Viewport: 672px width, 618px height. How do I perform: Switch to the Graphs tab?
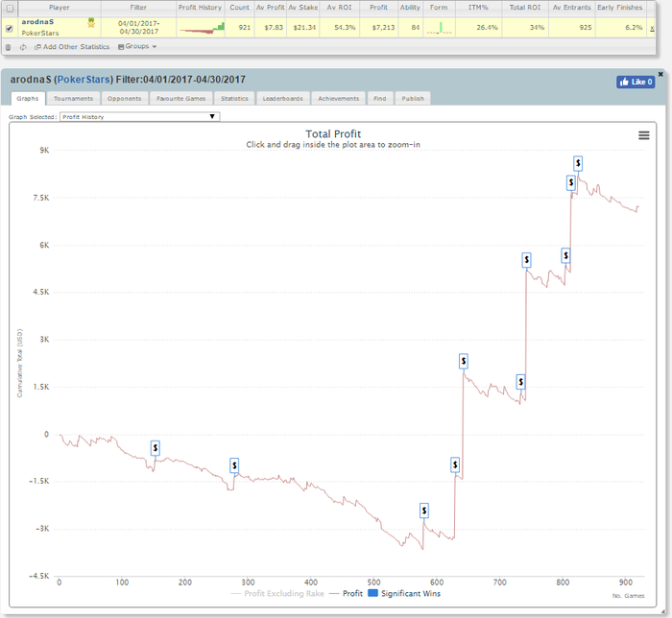click(x=28, y=99)
